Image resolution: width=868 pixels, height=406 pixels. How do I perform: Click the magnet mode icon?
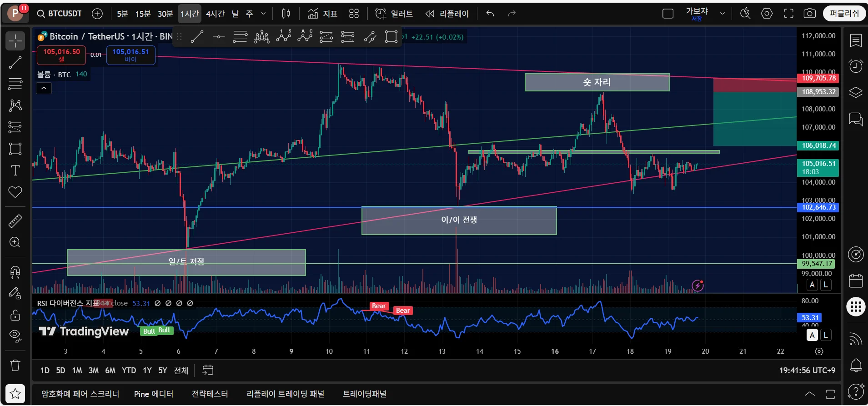(15, 272)
